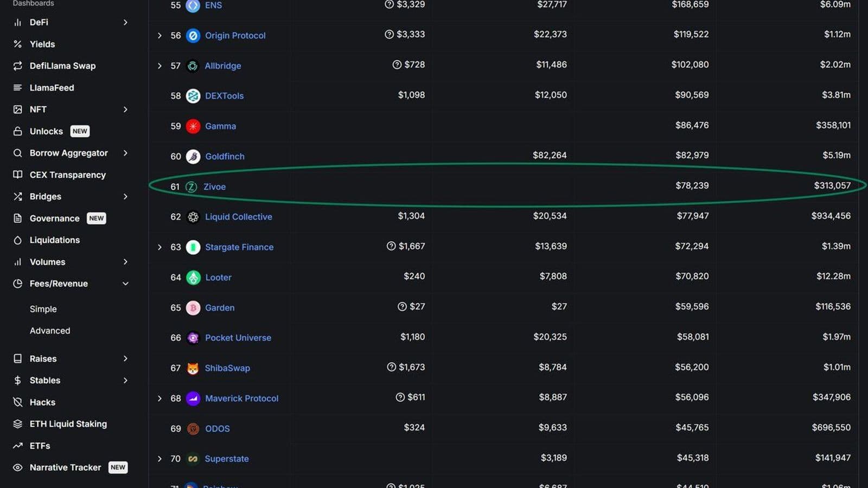
Task: Click the question mark icon beside Stargate $1,667
Action: click(x=391, y=246)
